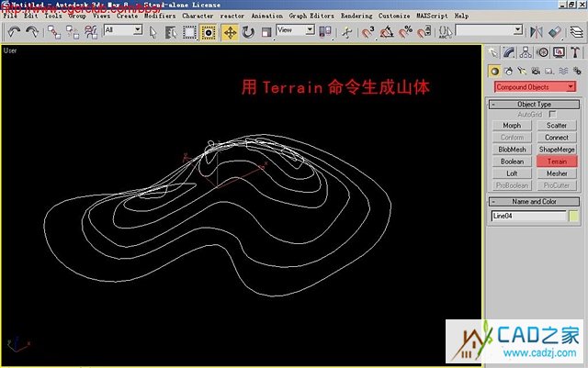Click the Align tool icon
Image resolution: width=588 pixels, height=368 pixels.
(555, 32)
